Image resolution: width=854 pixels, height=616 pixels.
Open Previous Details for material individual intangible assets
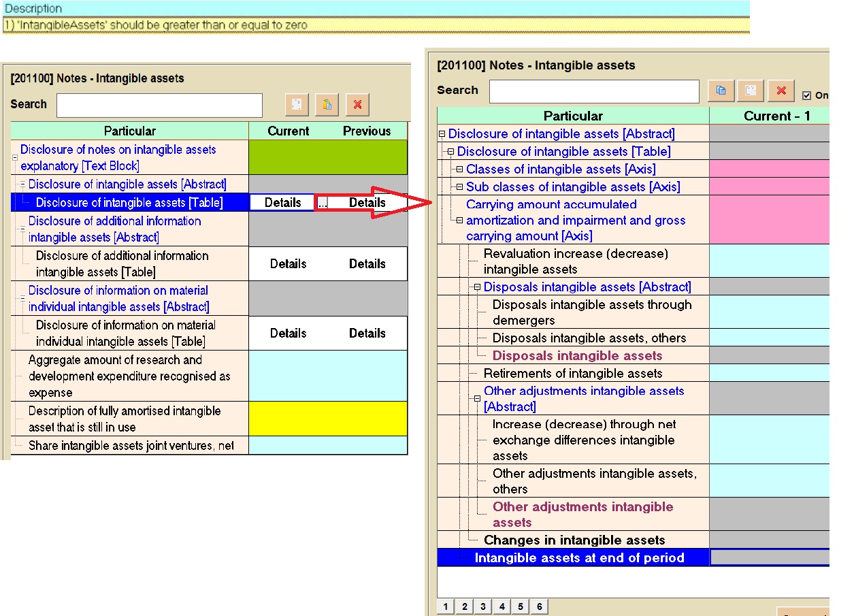click(x=367, y=333)
